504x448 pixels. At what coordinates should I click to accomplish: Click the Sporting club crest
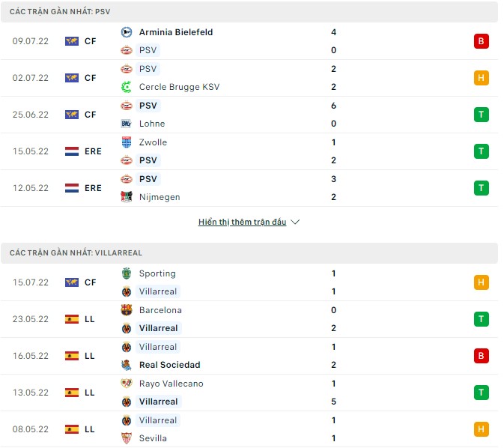[x=126, y=273]
